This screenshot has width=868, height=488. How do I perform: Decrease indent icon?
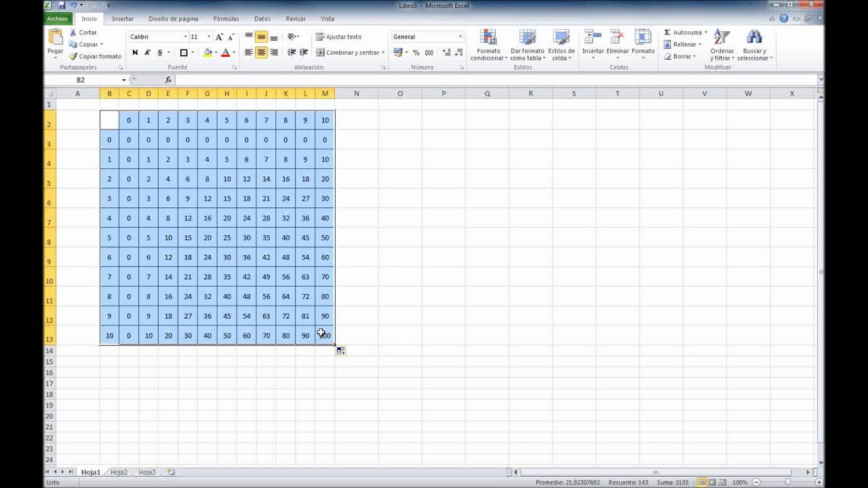(292, 52)
